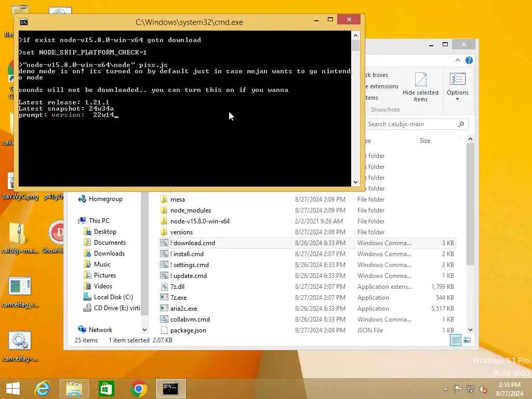
Task: Click Hide selected items in ribbon
Action: point(420,87)
